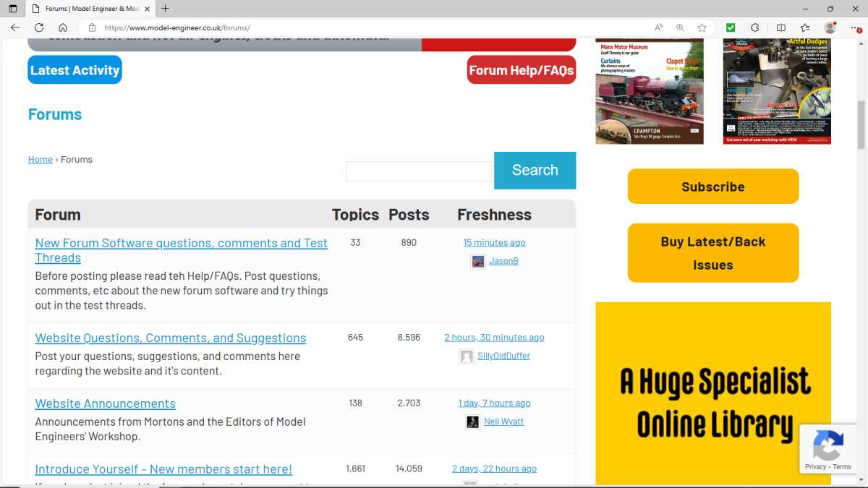The height and width of the screenshot is (488, 868).
Task: Click Neil Wyatt's avatar image
Action: (473, 422)
